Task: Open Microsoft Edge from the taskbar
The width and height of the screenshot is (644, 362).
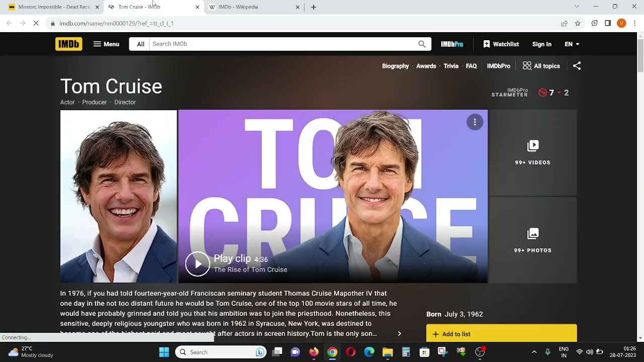Action: [369, 352]
